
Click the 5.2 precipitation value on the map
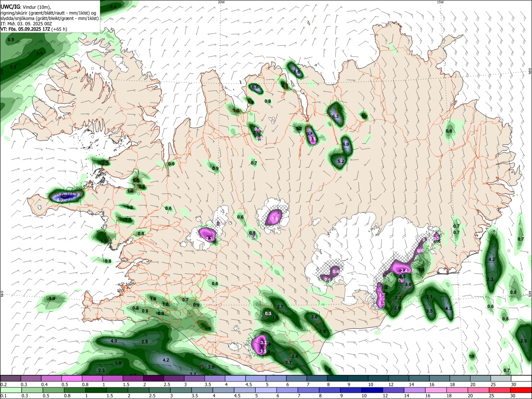tap(341, 161)
